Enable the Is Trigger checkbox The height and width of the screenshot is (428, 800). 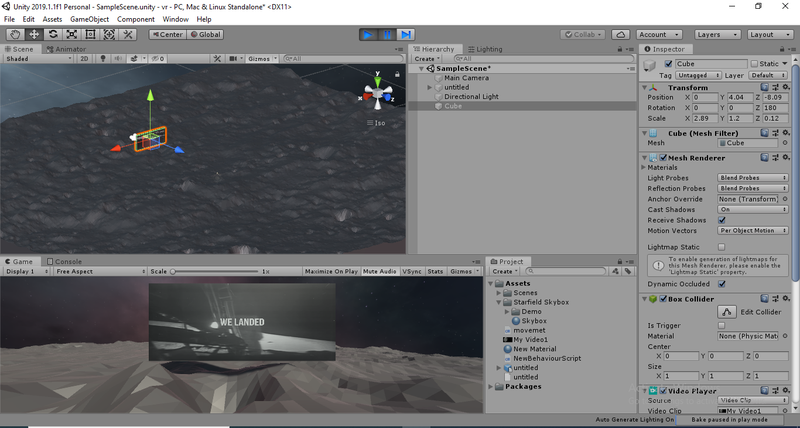tap(722, 325)
